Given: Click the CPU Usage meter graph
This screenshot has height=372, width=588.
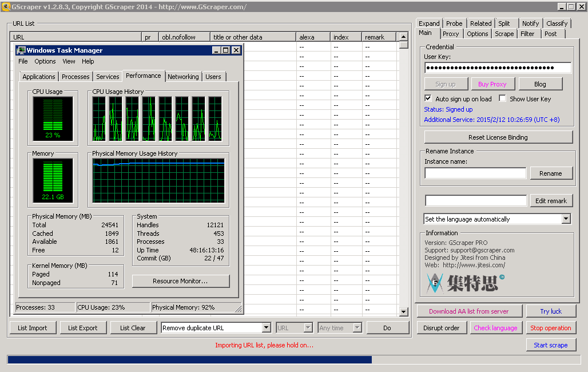Looking at the screenshot, I should click(53, 118).
